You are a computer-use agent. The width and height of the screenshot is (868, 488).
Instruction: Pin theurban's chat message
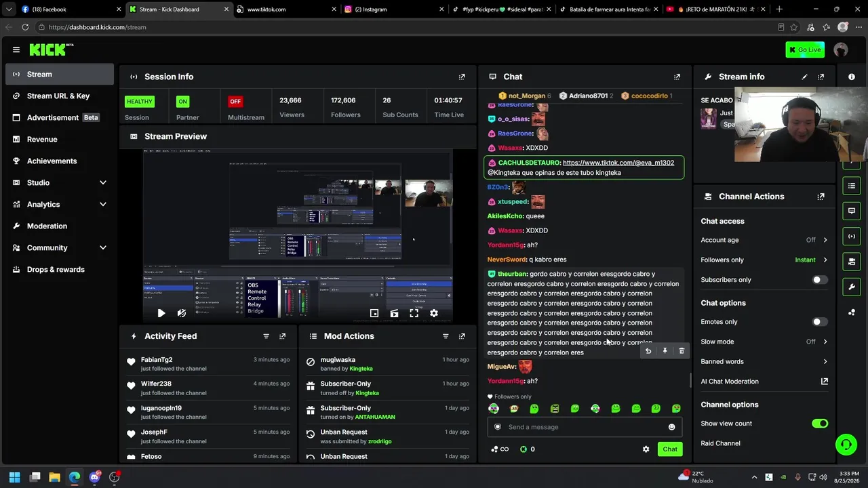tap(665, 351)
